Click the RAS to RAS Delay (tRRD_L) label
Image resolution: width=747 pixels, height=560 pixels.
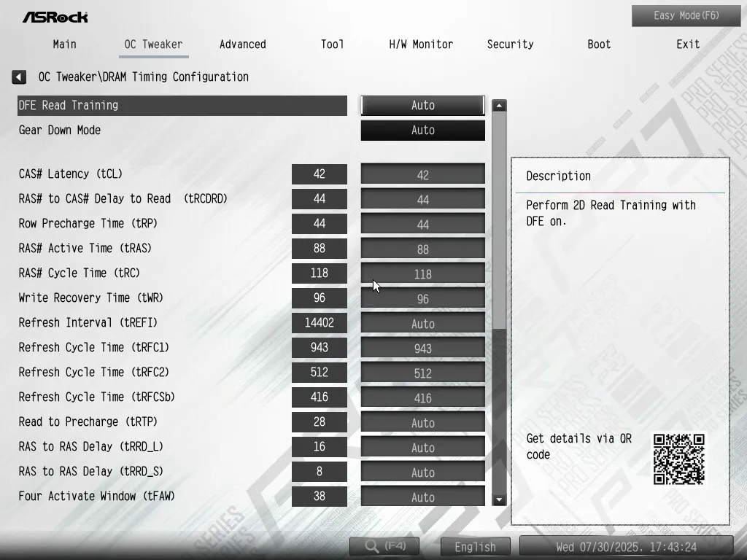coord(91,446)
